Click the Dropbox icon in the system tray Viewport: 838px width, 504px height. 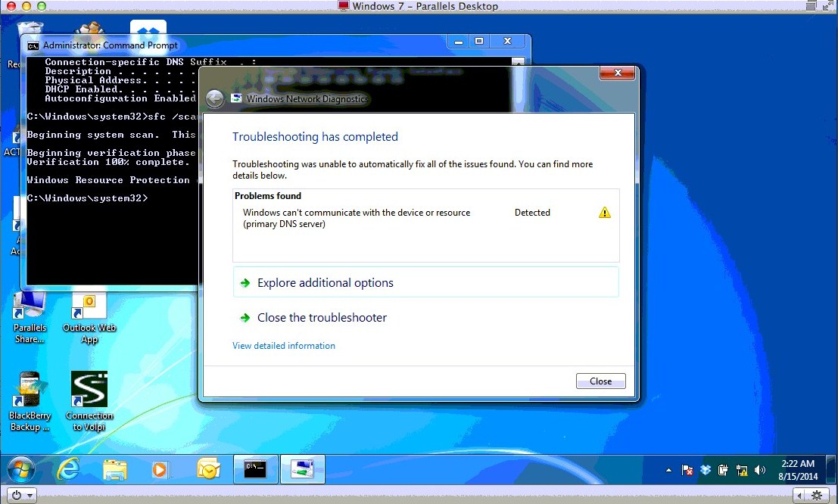coord(706,470)
